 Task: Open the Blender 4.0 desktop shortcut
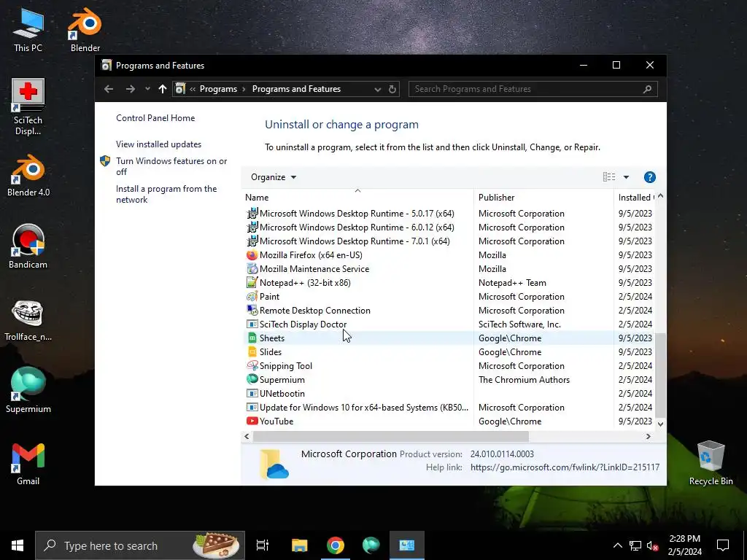28,175
